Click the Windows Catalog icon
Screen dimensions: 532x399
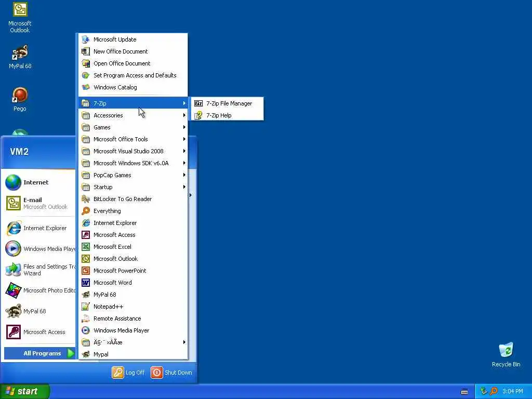(86, 87)
